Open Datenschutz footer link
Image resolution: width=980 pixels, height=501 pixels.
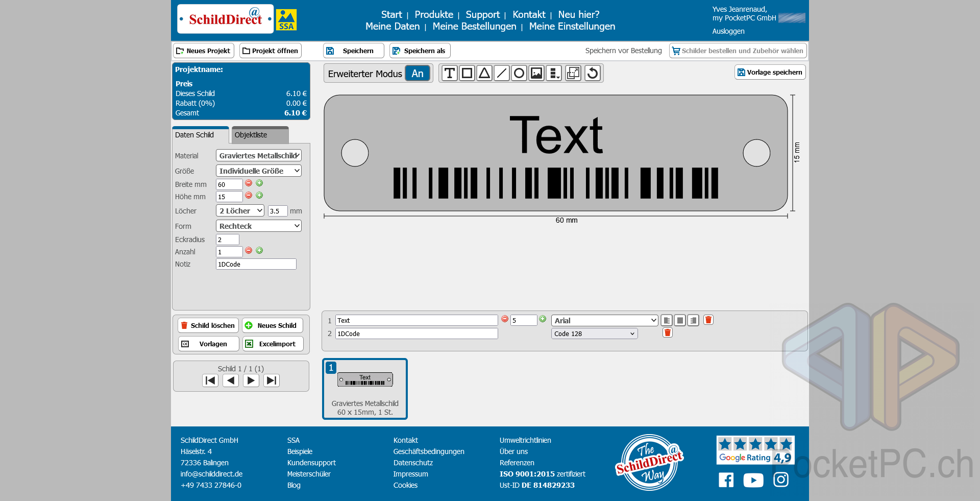(x=413, y=463)
